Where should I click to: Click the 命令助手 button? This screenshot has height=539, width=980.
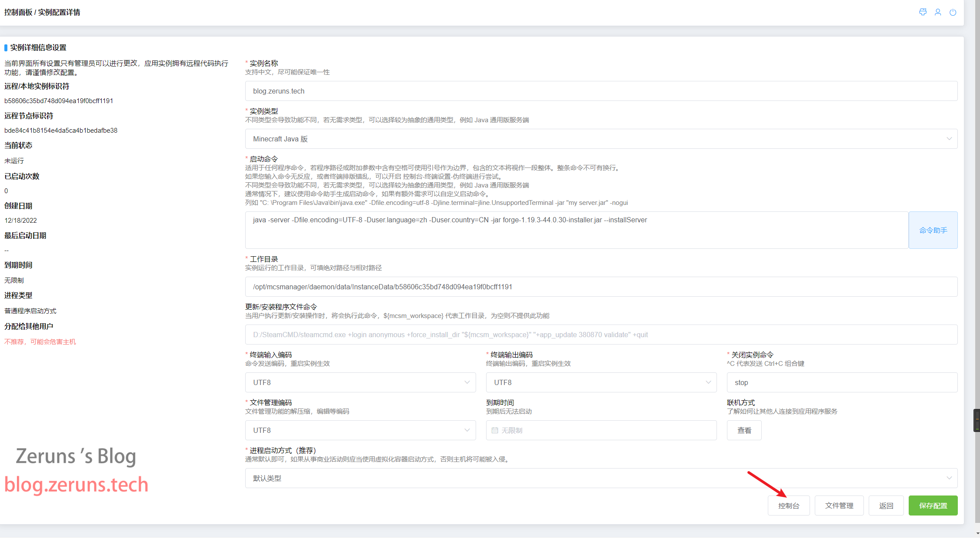933,230
